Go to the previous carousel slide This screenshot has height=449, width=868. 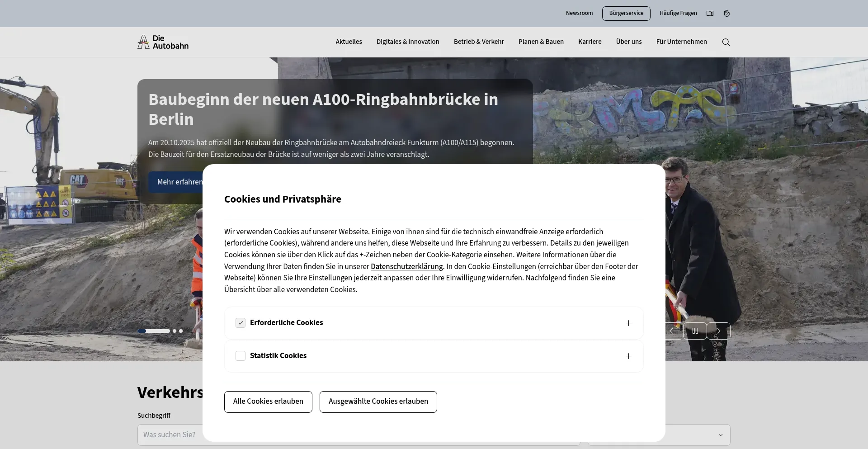pyautogui.click(x=672, y=331)
